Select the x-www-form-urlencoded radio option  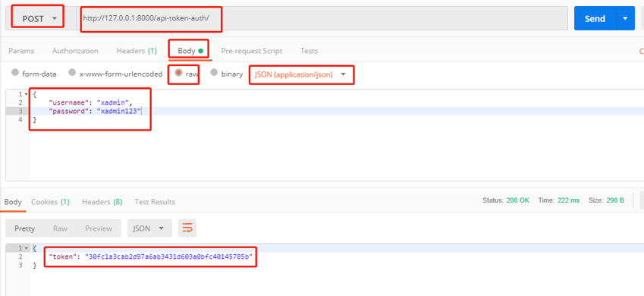(72, 73)
